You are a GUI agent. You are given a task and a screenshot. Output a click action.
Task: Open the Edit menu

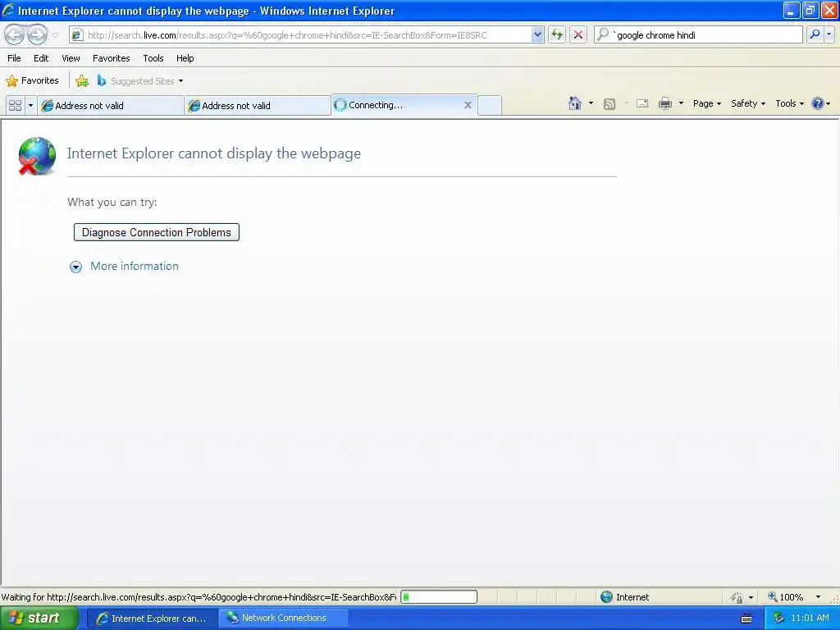pyautogui.click(x=41, y=58)
